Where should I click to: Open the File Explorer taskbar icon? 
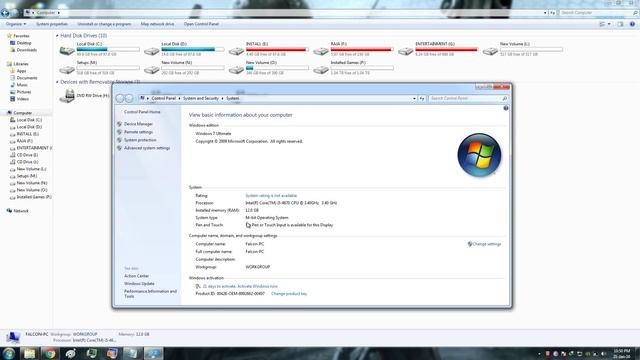pos(29,353)
